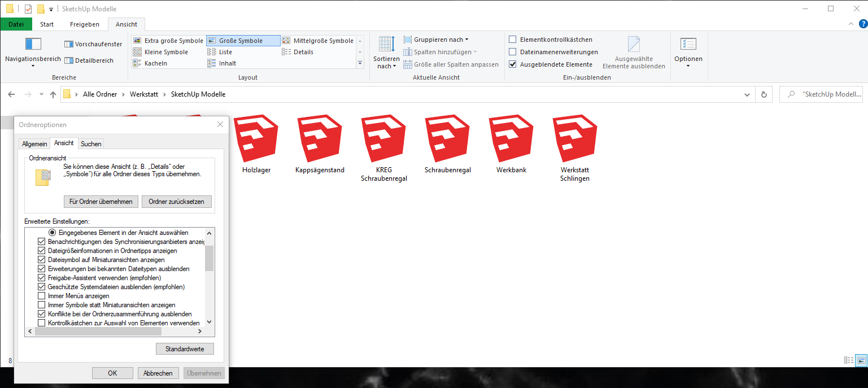
Task: Click the horizontal scrollbar in Erweiterte Einstellungen
Action: pos(113,332)
